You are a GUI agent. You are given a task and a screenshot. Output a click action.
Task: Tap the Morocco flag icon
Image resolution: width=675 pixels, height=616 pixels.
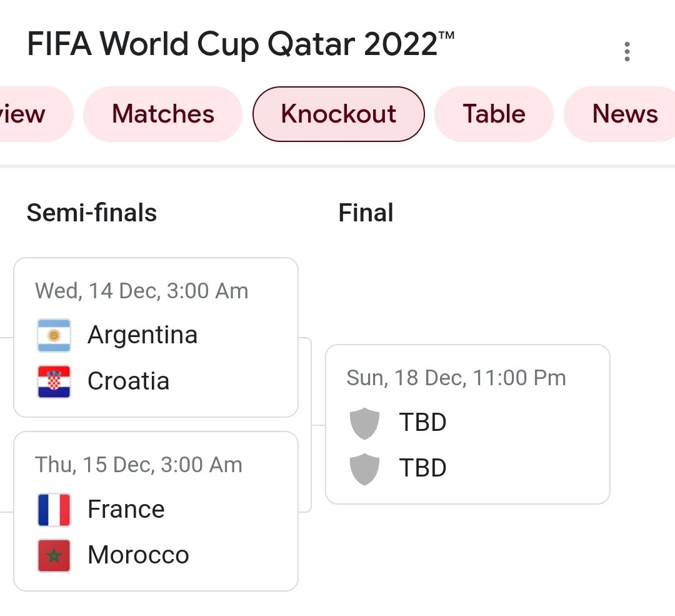tap(54, 555)
